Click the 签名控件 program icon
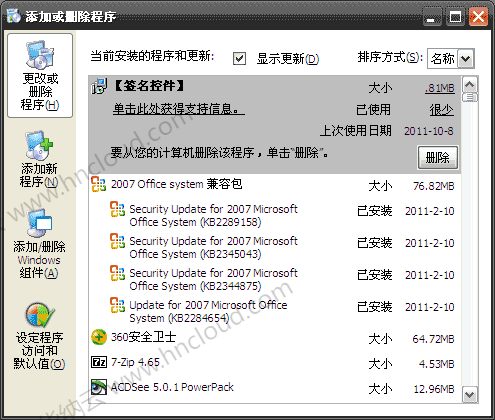Image resolution: width=495 pixels, height=420 pixels. [99, 86]
